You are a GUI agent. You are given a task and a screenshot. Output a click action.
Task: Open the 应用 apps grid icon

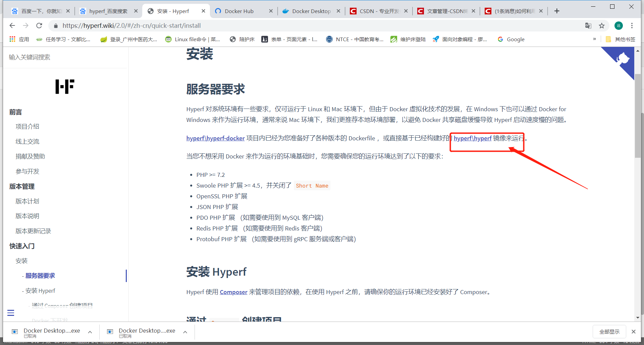point(12,39)
